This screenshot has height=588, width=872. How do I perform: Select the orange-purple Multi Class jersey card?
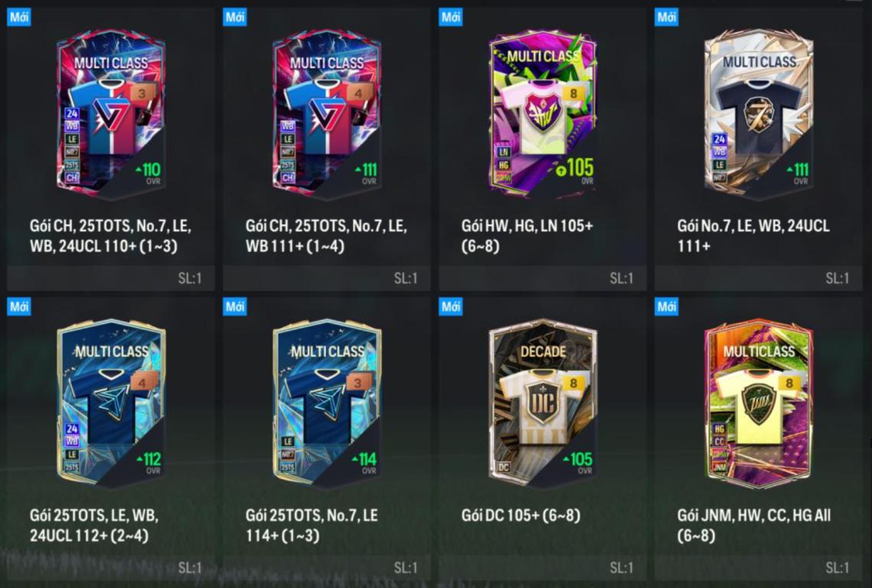759,403
